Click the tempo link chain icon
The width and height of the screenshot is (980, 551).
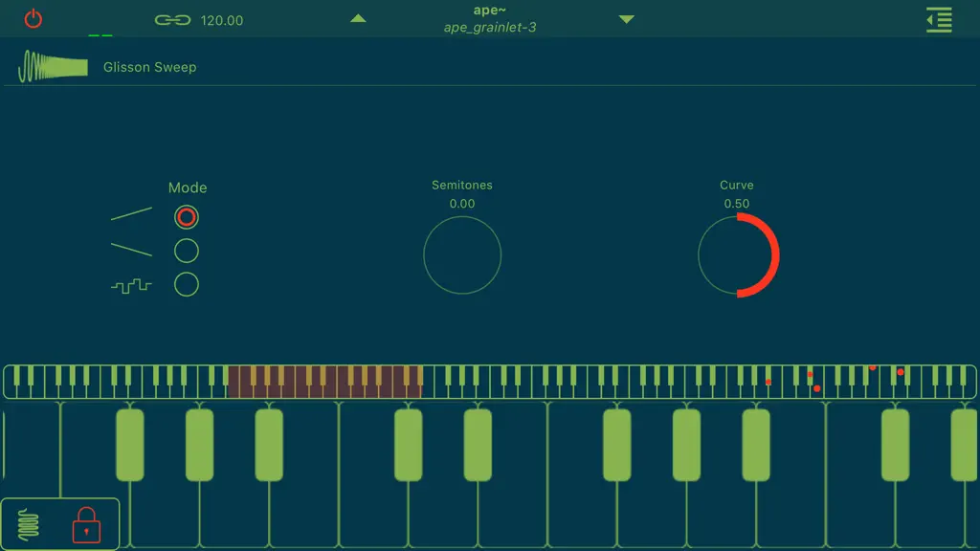tap(172, 20)
